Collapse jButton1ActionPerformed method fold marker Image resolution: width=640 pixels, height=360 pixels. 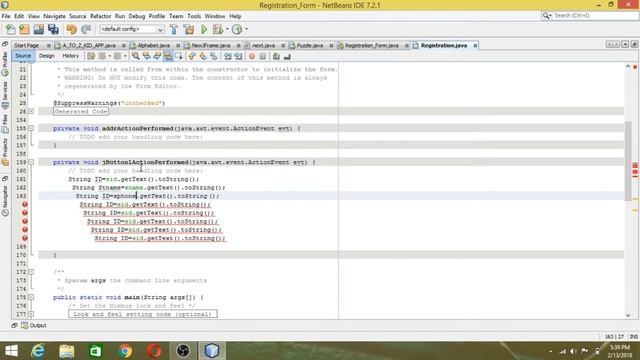point(31,162)
